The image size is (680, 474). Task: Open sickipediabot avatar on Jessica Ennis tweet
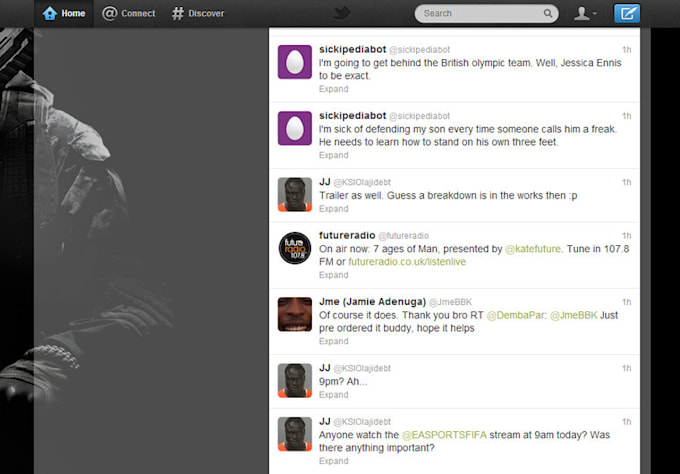click(294, 62)
